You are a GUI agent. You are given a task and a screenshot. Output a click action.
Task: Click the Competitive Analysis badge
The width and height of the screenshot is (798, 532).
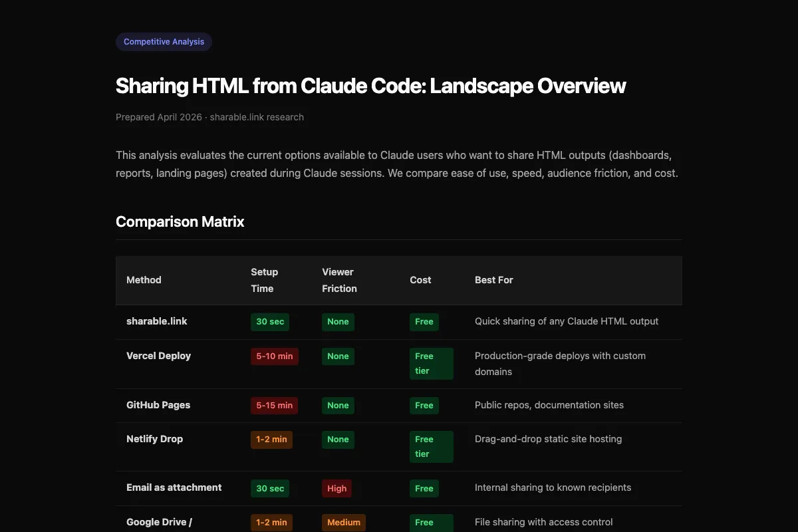[164, 42]
